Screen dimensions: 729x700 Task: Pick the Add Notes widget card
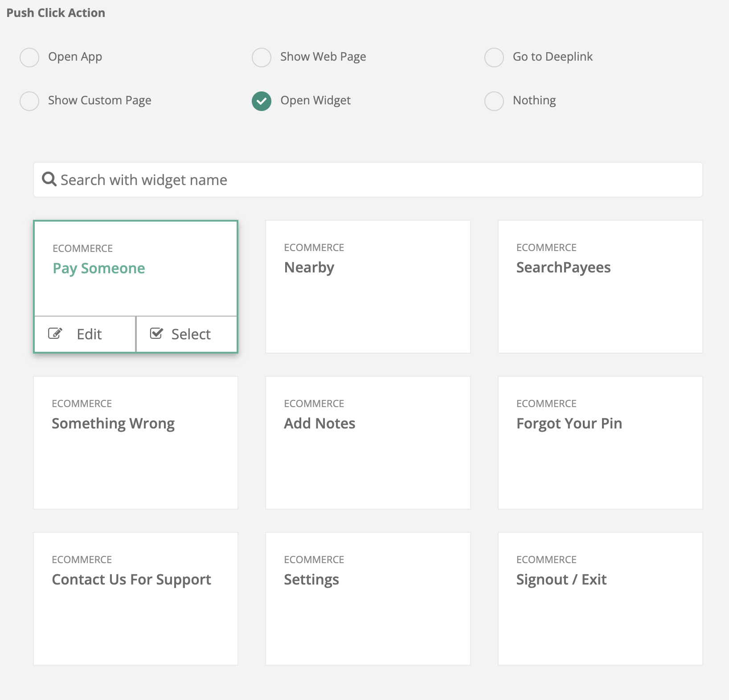click(368, 442)
